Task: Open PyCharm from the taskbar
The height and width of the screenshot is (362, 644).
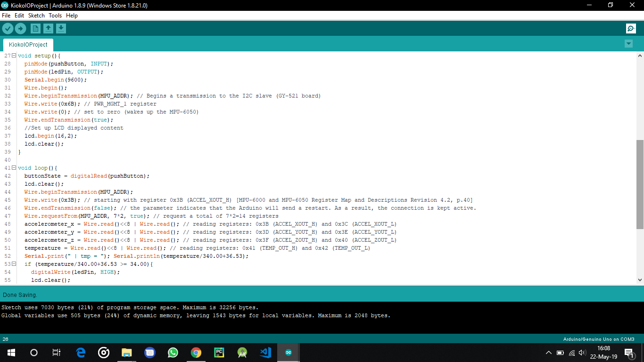Action: [x=219, y=352]
